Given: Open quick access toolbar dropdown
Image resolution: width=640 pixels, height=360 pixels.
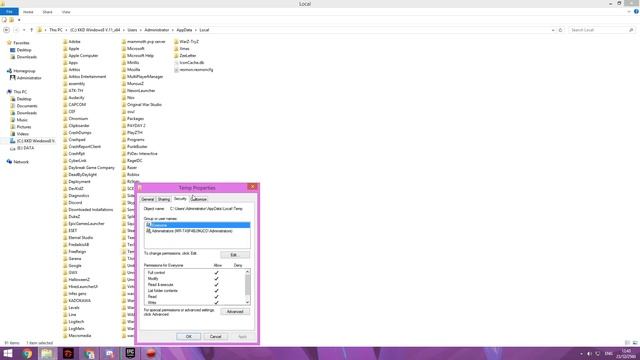Looking at the screenshot, I should [x=19, y=20].
